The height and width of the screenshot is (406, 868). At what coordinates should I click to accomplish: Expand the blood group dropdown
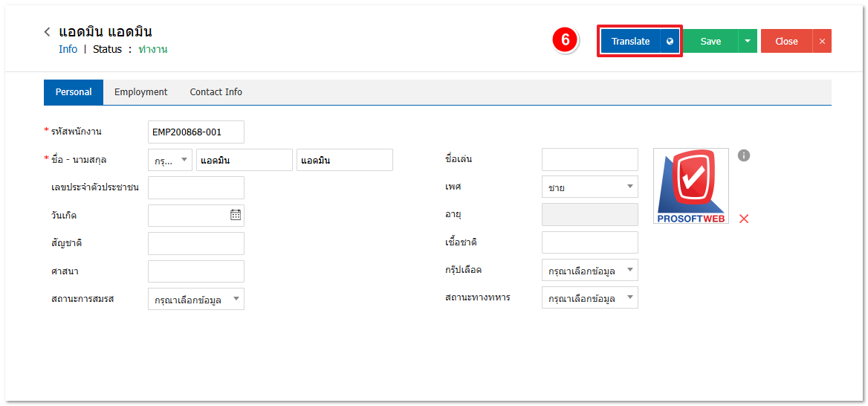[589, 271]
